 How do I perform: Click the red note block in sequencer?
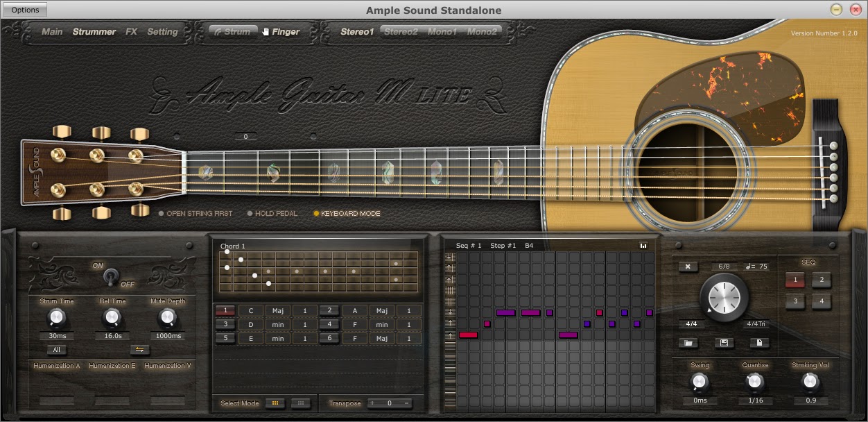click(x=468, y=335)
